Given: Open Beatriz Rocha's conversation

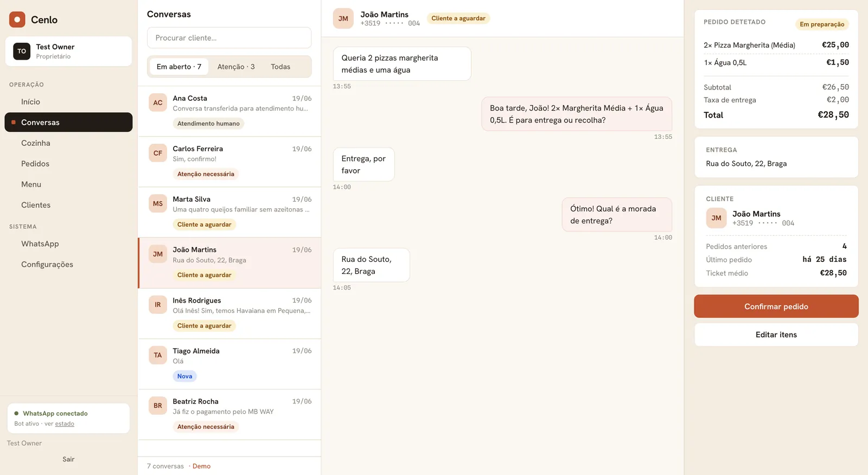Looking at the screenshot, I should (x=229, y=414).
